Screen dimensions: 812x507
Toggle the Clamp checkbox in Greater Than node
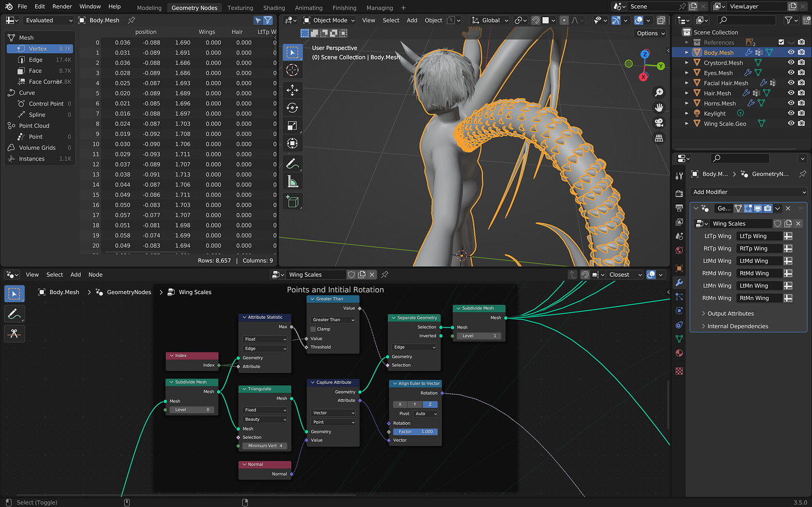(313, 329)
